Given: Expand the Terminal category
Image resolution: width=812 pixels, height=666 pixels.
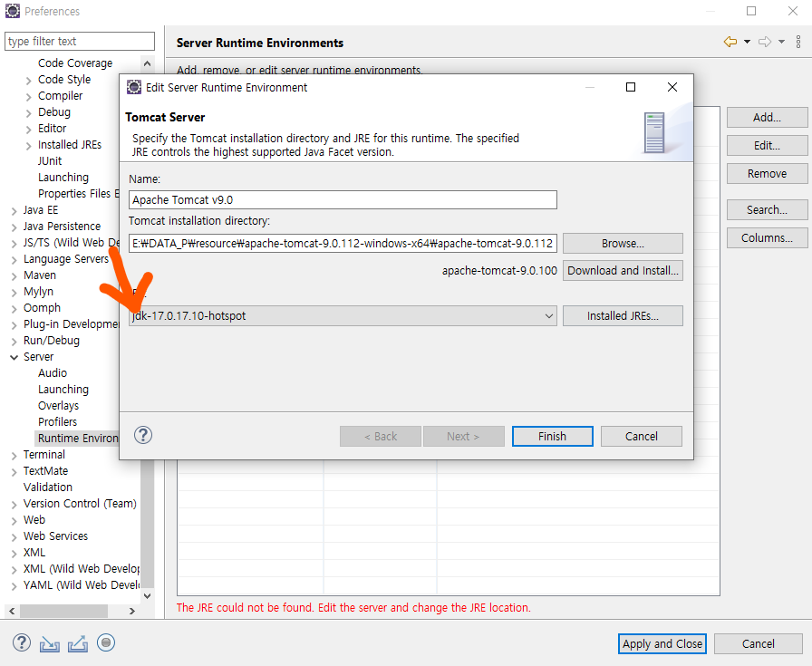Looking at the screenshot, I should 14,455.
